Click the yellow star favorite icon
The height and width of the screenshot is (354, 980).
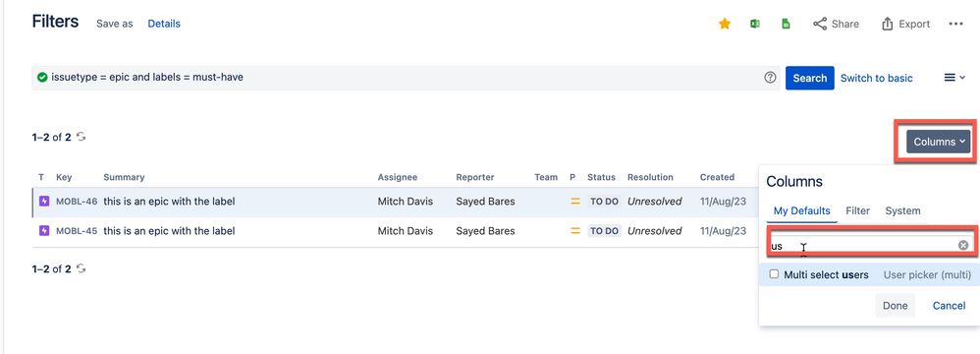pyautogui.click(x=725, y=24)
